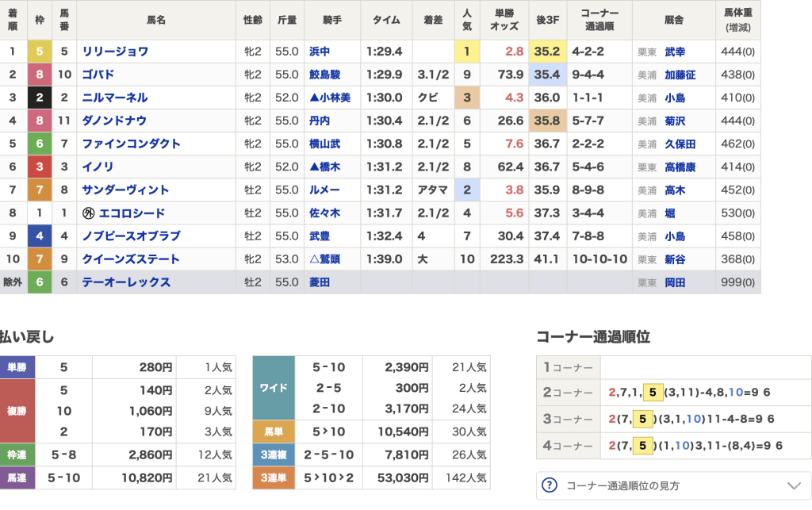The width and height of the screenshot is (812, 510).
Task: Open horse ノブピースオブラブ link
Action: click(132, 236)
